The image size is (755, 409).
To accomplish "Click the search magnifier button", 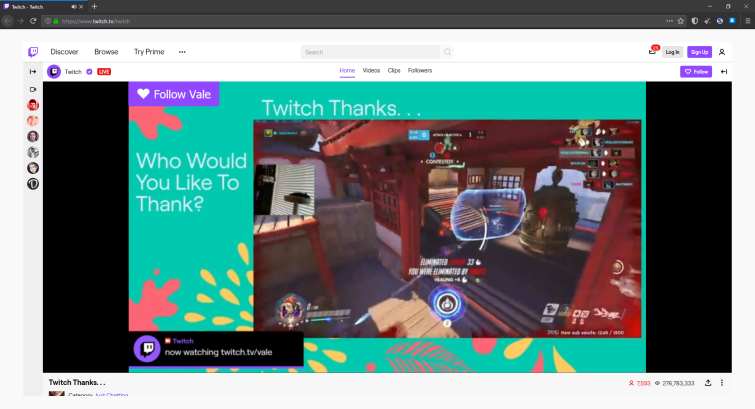I will click(447, 52).
